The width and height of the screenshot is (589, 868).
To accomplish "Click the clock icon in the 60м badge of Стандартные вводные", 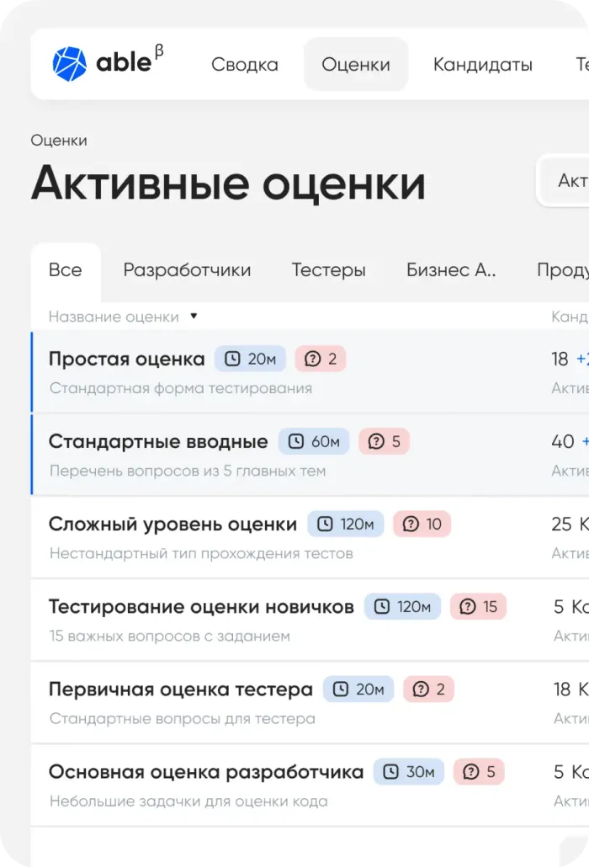I will pyautogui.click(x=298, y=441).
